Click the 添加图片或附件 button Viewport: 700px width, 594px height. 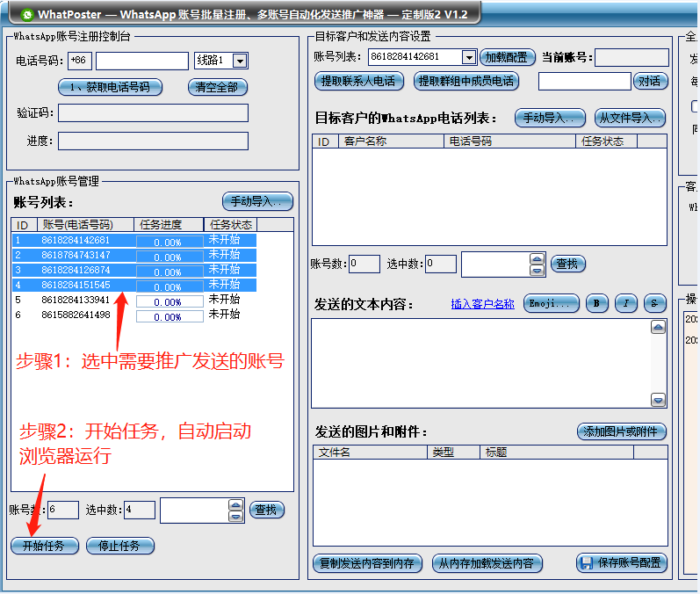pyautogui.click(x=622, y=431)
